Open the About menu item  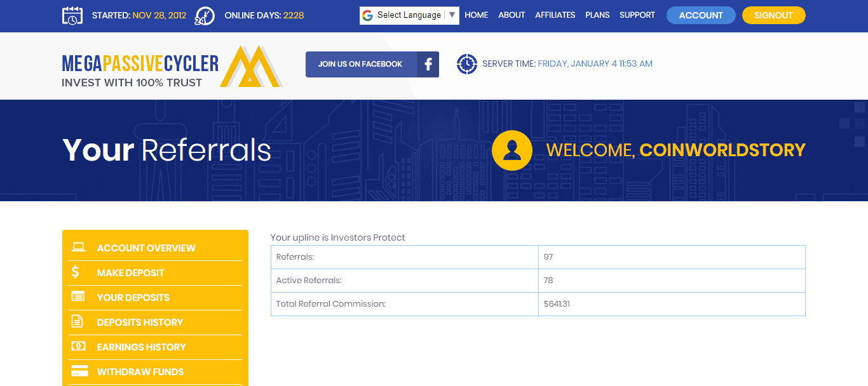(512, 15)
